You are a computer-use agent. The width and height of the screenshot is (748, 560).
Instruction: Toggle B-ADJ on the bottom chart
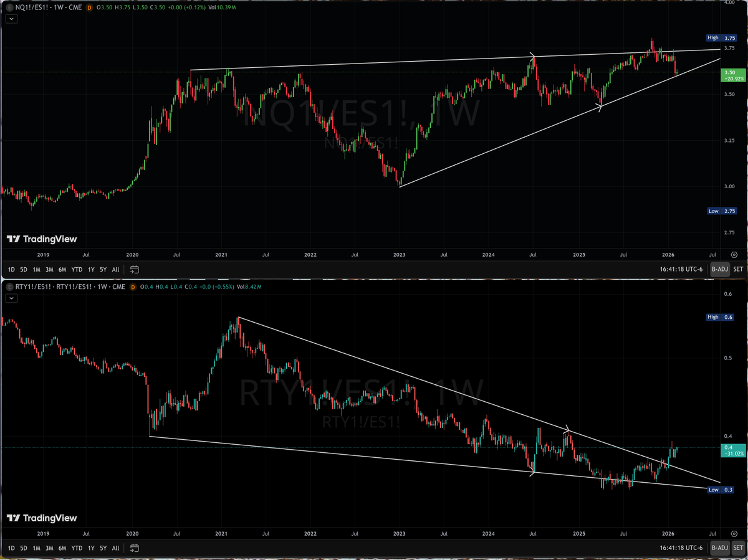click(x=719, y=548)
